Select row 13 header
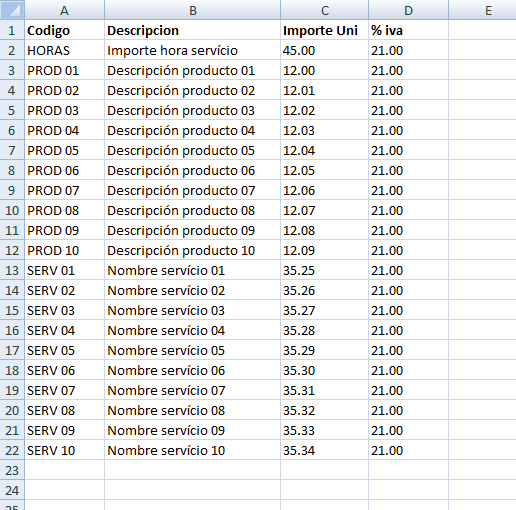Viewport: 516px width, 510px height. coord(12,270)
